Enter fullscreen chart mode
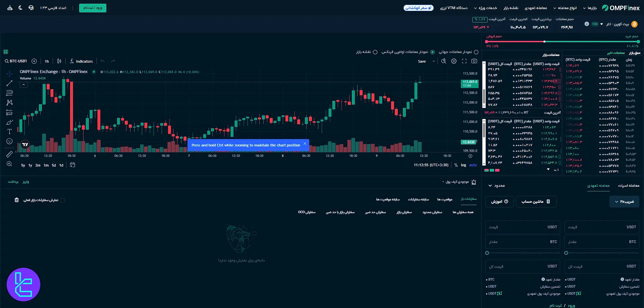 coord(464,61)
